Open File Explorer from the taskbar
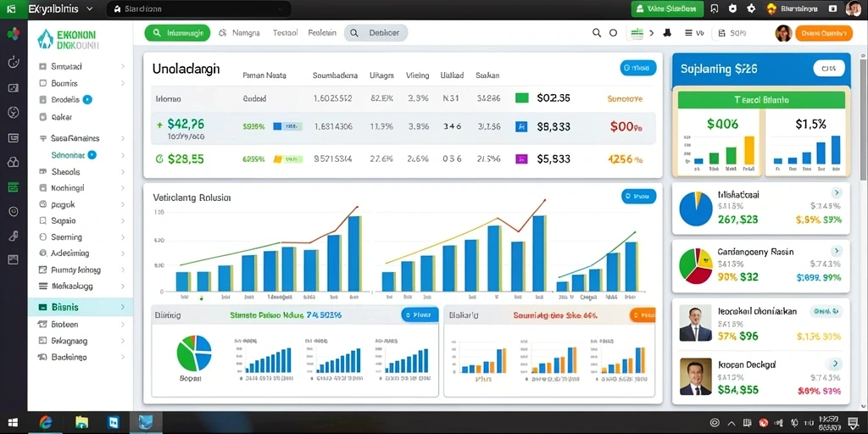The image size is (868, 434). (x=81, y=423)
